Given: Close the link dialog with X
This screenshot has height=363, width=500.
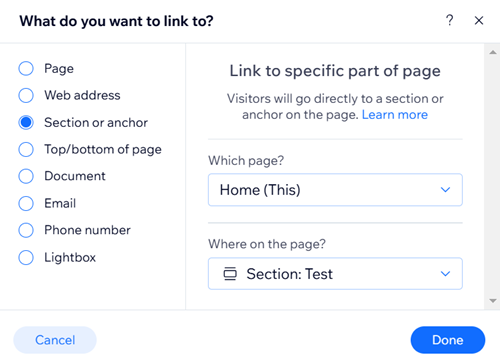Looking at the screenshot, I should (479, 21).
